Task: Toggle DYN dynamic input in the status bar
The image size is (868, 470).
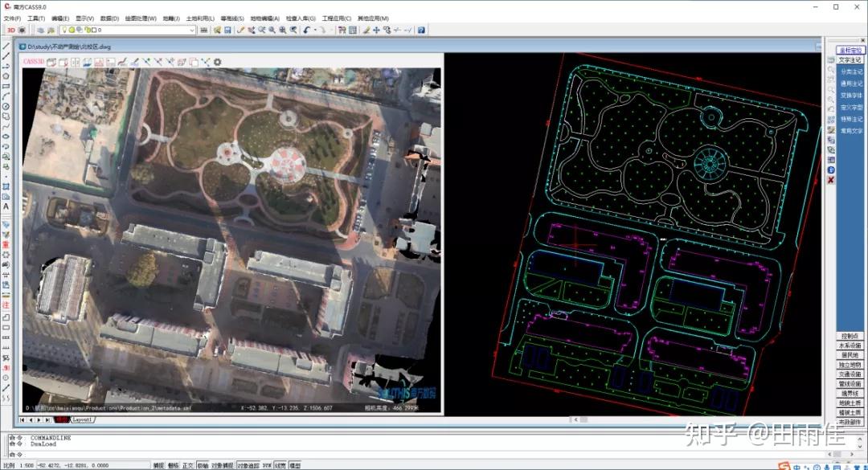Action: point(265,464)
